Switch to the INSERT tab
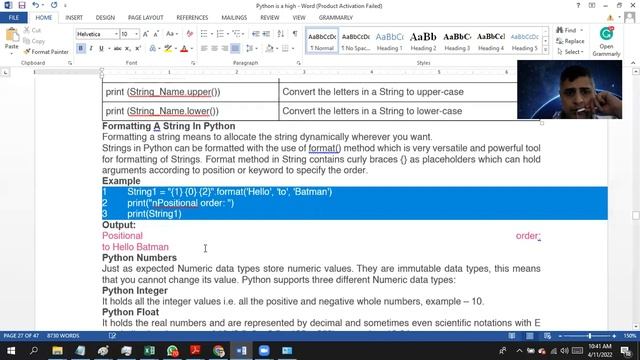The height and width of the screenshot is (360, 640). pyautogui.click(x=74, y=18)
